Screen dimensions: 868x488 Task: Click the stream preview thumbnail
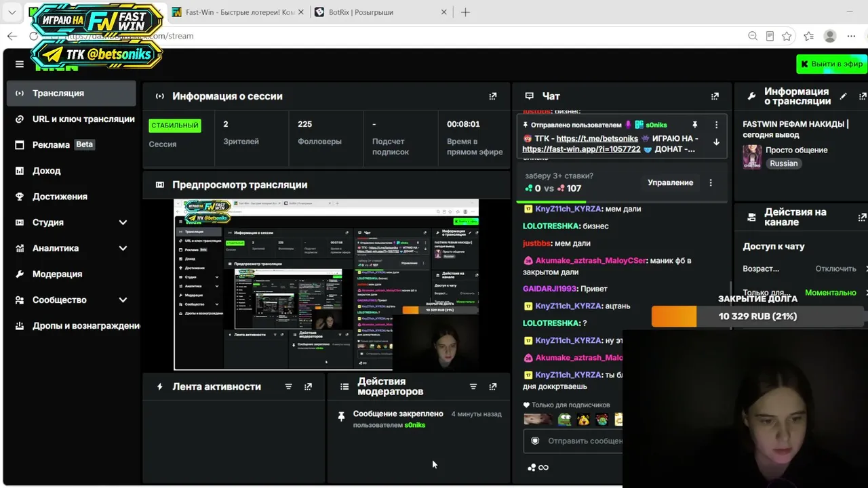326,285
